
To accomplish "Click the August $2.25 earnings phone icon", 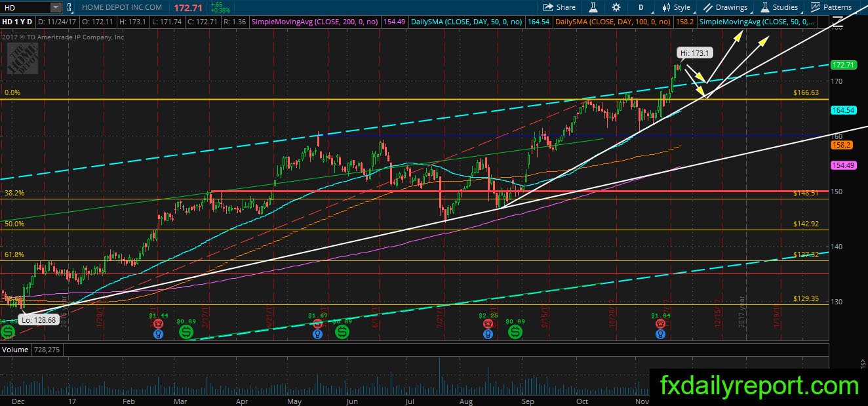I will [x=488, y=323].
